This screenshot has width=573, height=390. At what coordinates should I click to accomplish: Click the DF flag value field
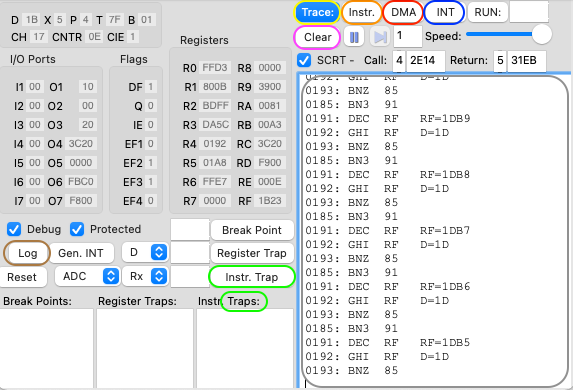tap(151, 87)
